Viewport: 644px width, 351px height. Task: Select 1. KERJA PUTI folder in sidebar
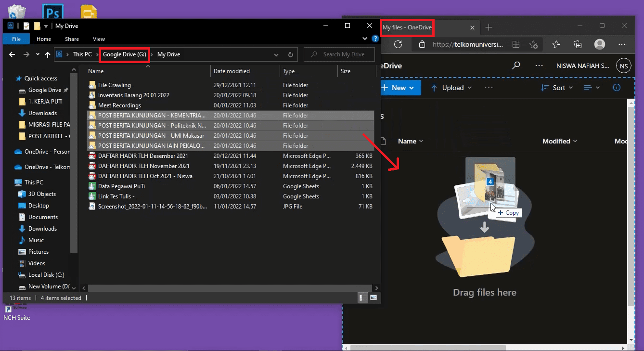(x=45, y=102)
